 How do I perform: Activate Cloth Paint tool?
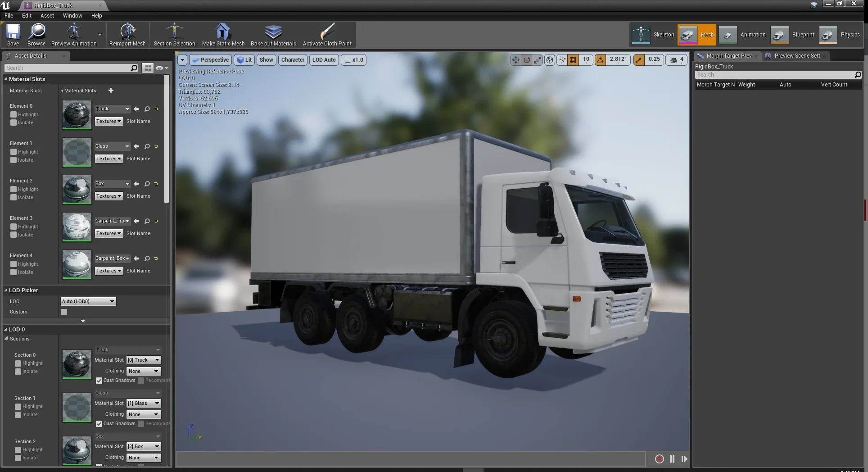(x=327, y=35)
